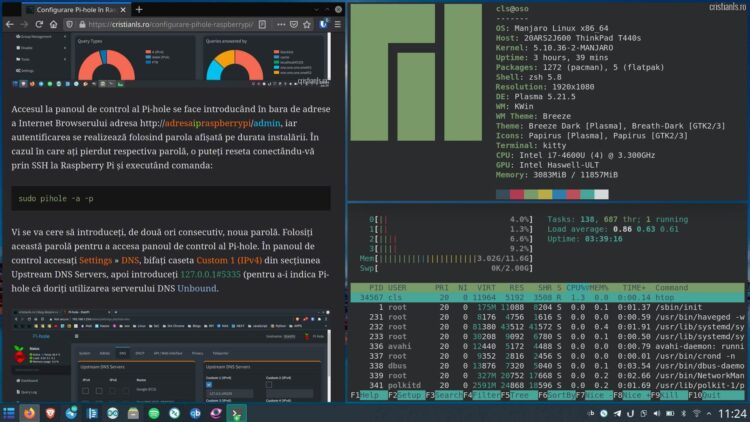Open the Bluetooth tray icon

(x=684, y=413)
